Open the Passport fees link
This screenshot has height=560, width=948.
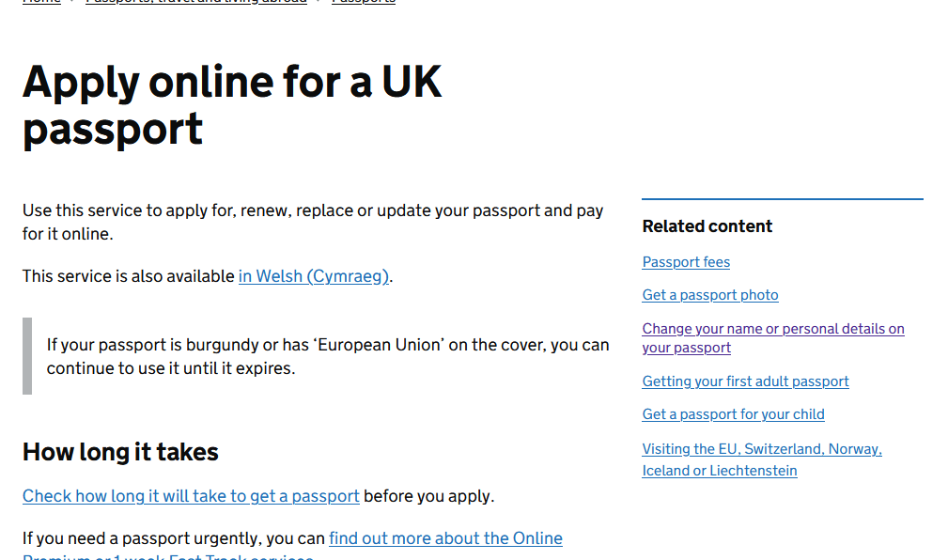[686, 262]
